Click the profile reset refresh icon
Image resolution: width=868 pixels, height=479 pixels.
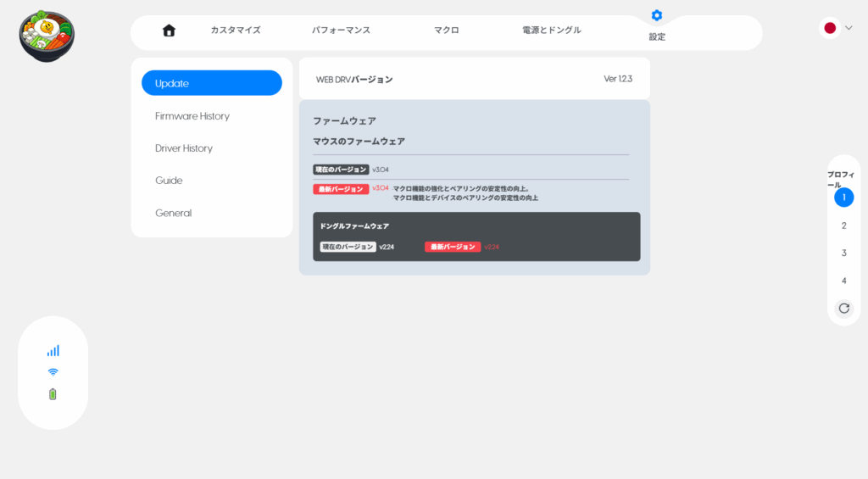coord(843,309)
